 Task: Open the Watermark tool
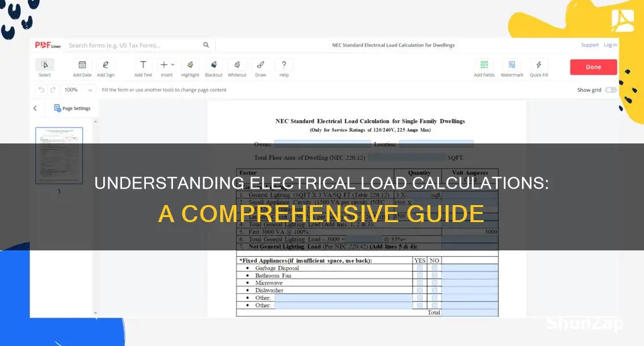click(x=512, y=68)
